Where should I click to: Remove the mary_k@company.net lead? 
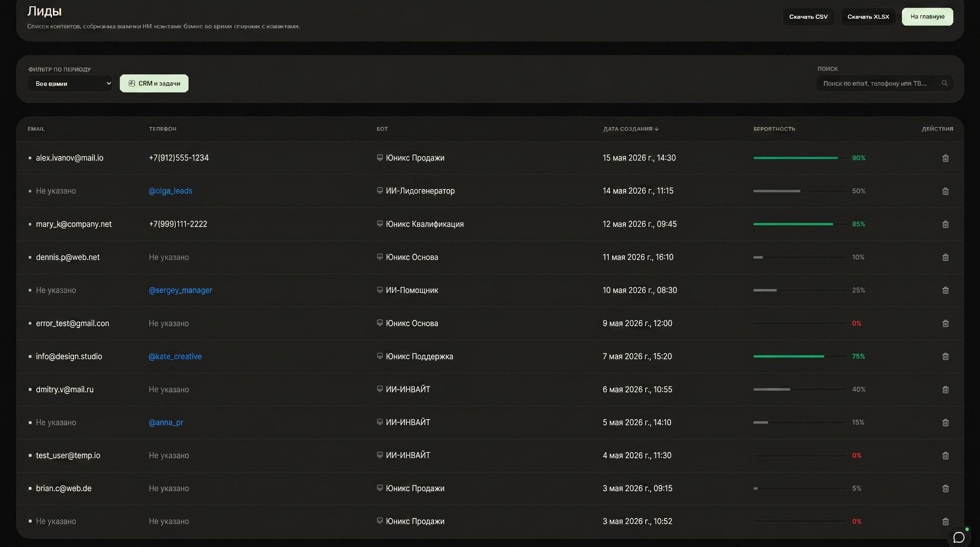945,224
